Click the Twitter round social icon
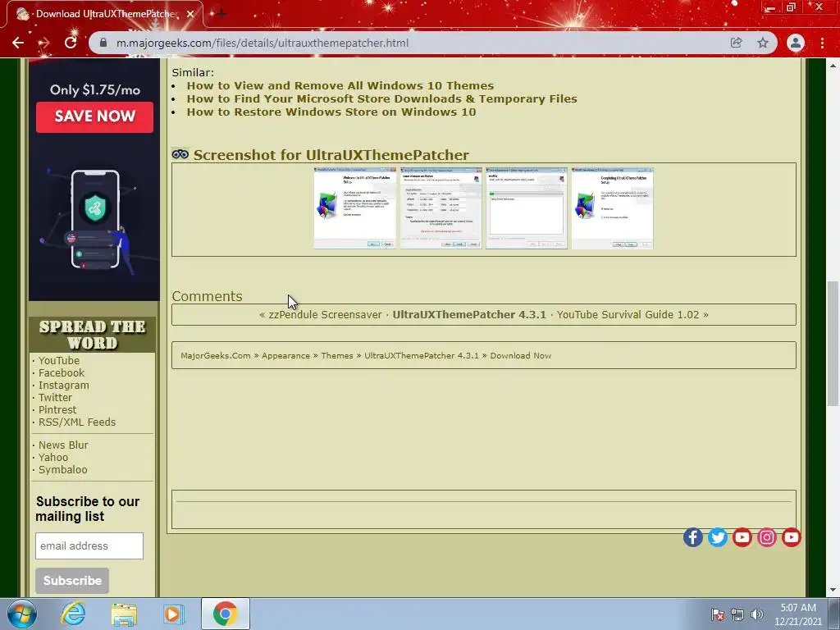 tap(718, 537)
